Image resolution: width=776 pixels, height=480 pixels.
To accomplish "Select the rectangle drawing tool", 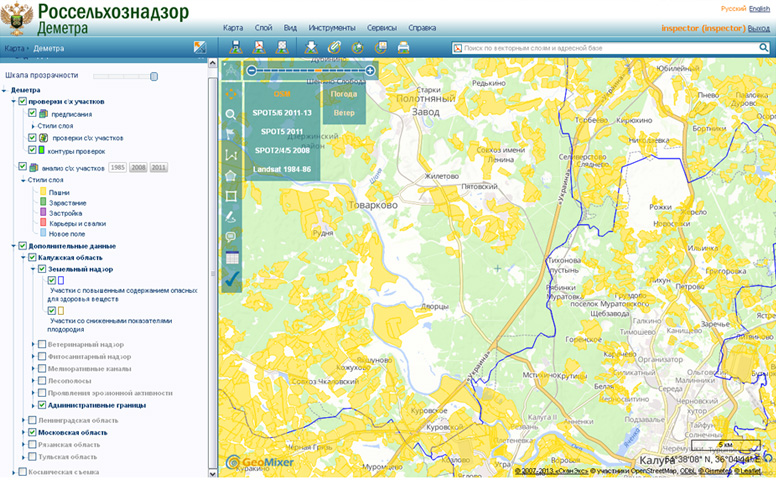I will click(x=231, y=196).
